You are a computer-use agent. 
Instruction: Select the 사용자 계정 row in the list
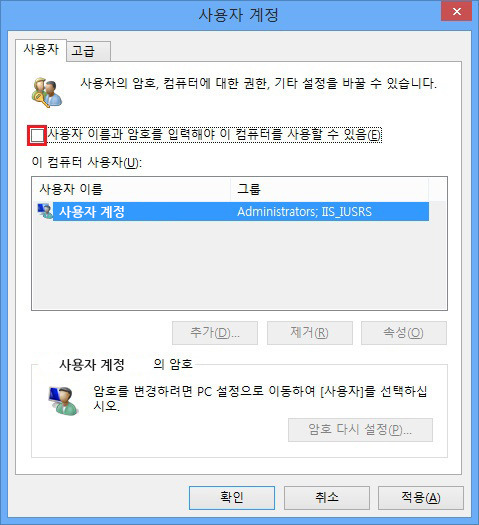click(x=233, y=211)
